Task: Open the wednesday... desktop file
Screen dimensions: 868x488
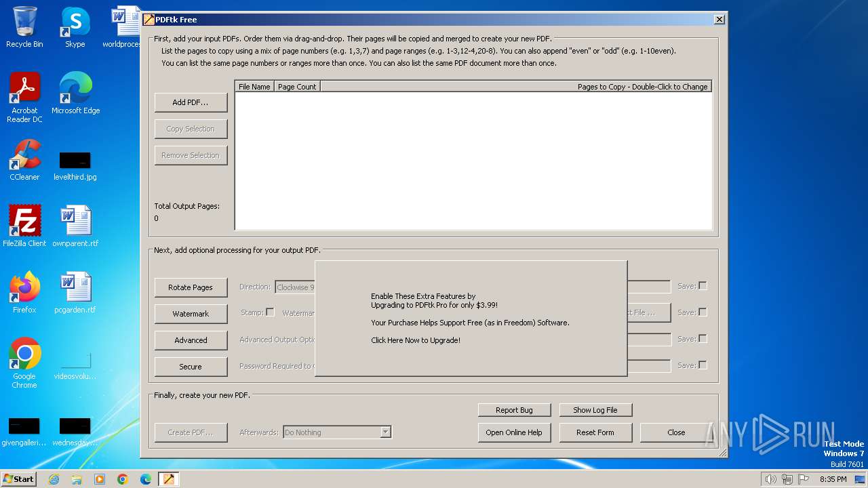Action: coord(75,432)
